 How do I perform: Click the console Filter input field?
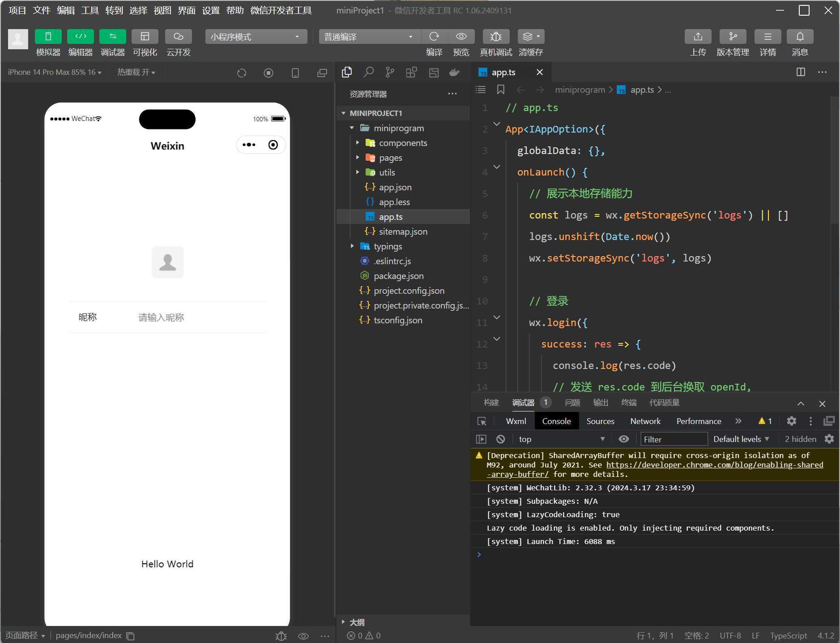[x=674, y=439]
